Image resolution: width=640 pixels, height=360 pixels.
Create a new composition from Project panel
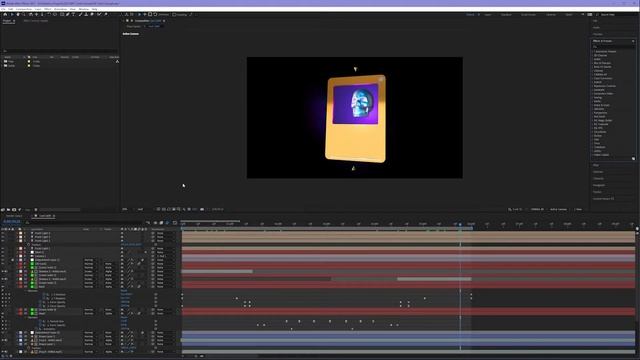(x=14, y=210)
